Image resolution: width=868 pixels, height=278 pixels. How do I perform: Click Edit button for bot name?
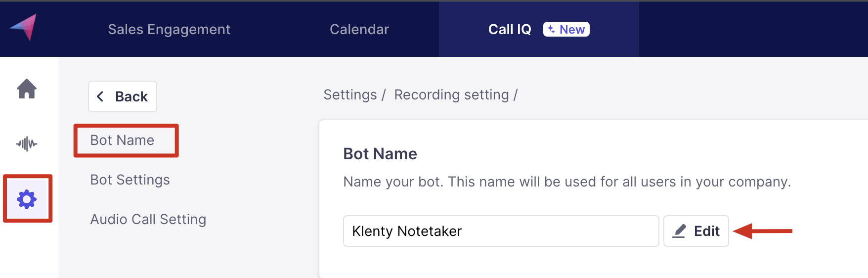[x=696, y=231]
